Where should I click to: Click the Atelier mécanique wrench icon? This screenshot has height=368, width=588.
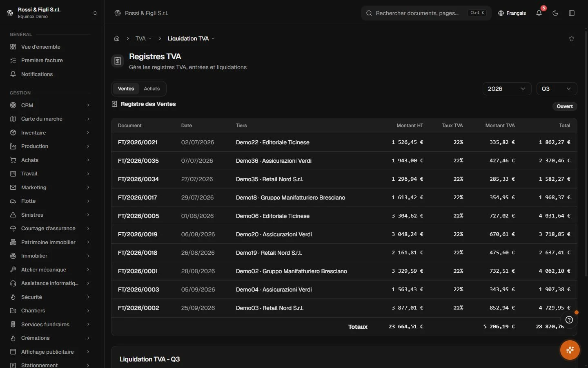(x=13, y=269)
